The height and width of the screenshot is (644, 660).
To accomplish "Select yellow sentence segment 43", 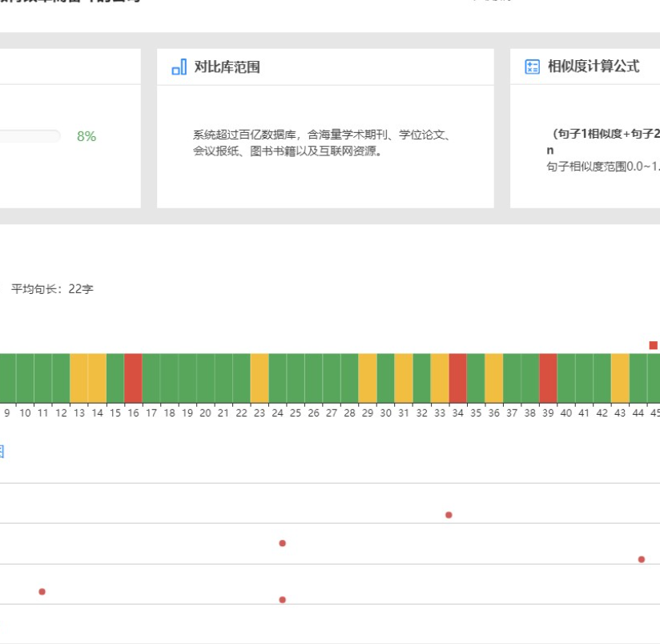I will [620, 377].
